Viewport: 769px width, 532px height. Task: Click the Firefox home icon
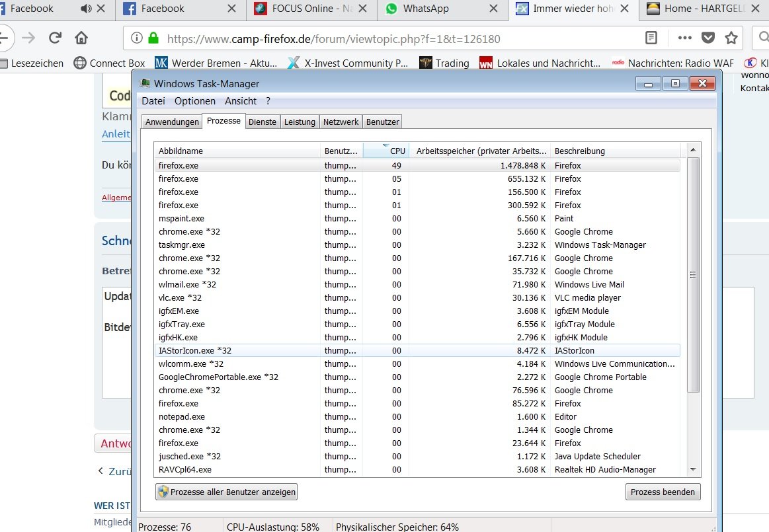(81, 38)
